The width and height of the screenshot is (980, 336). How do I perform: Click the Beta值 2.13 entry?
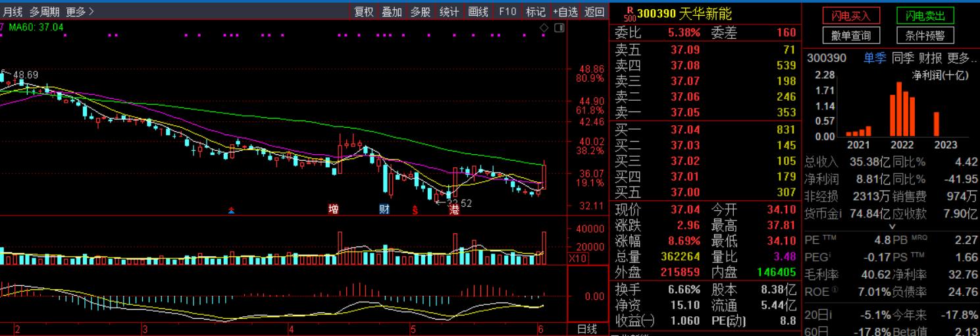click(x=935, y=331)
